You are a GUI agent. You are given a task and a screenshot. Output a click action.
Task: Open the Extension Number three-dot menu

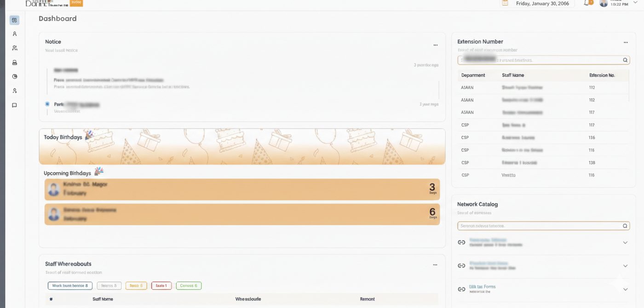coord(626,42)
